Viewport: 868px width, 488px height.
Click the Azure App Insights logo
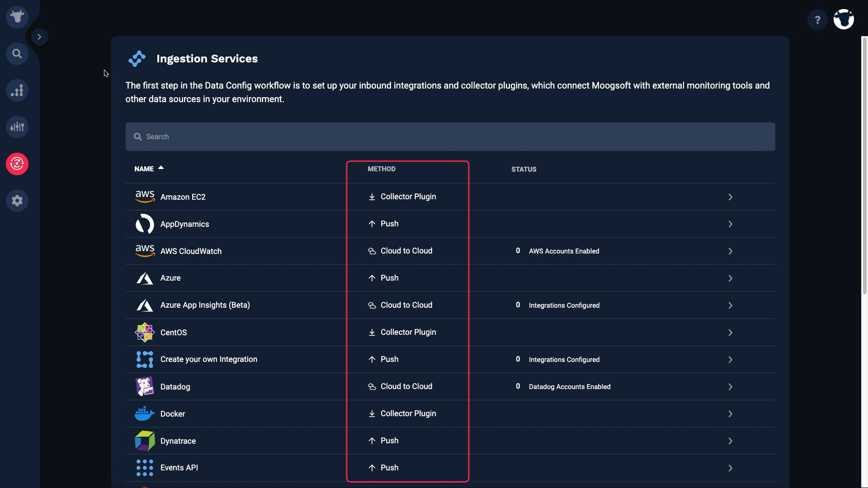pos(145,305)
